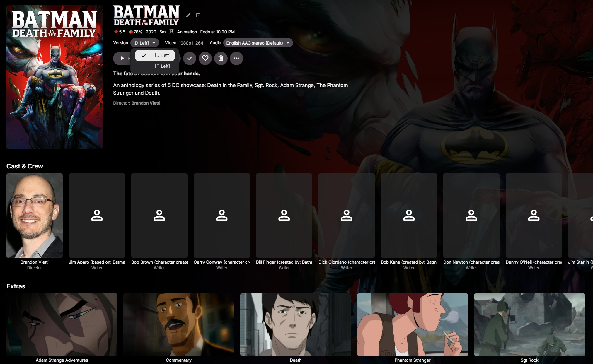This screenshot has height=364, width=593.
Task: Open Bob Kane's person placeholder card
Action: tap(409, 216)
